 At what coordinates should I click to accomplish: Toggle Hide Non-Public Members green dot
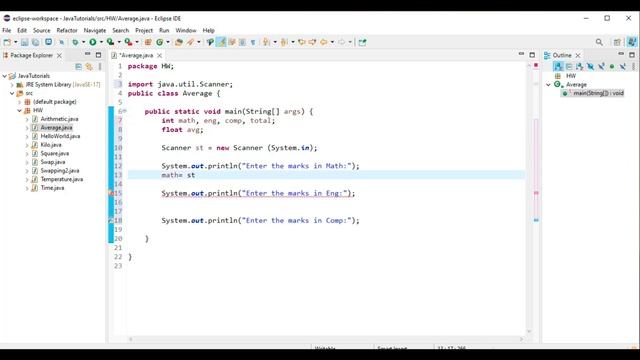(612, 66)
